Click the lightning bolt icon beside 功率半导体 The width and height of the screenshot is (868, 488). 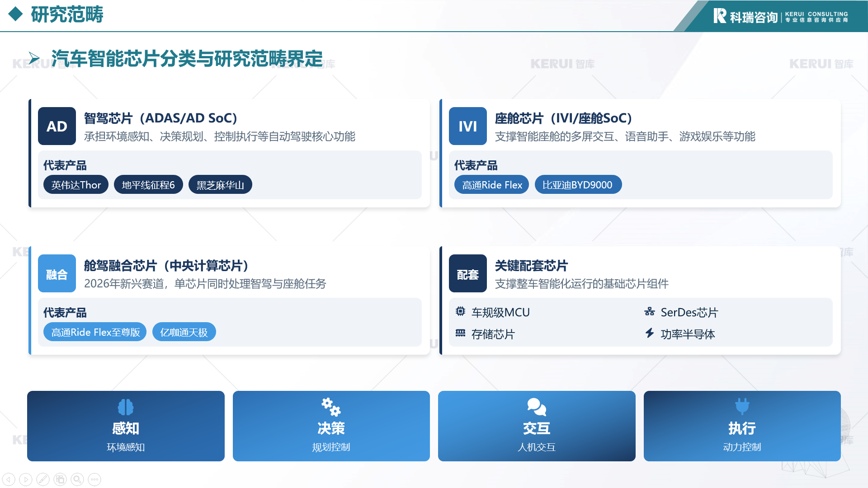coord(650,333)
